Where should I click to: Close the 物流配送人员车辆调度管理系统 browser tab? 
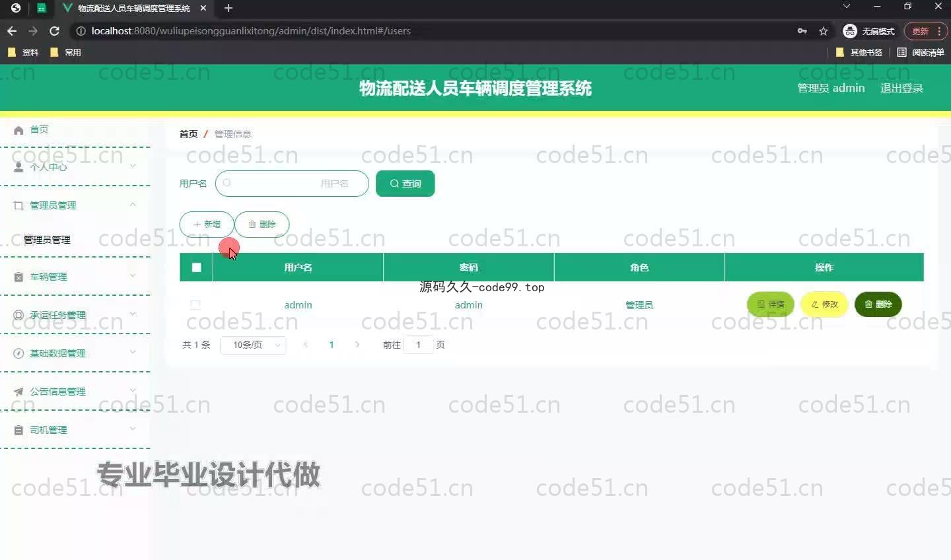coord(203,8)
